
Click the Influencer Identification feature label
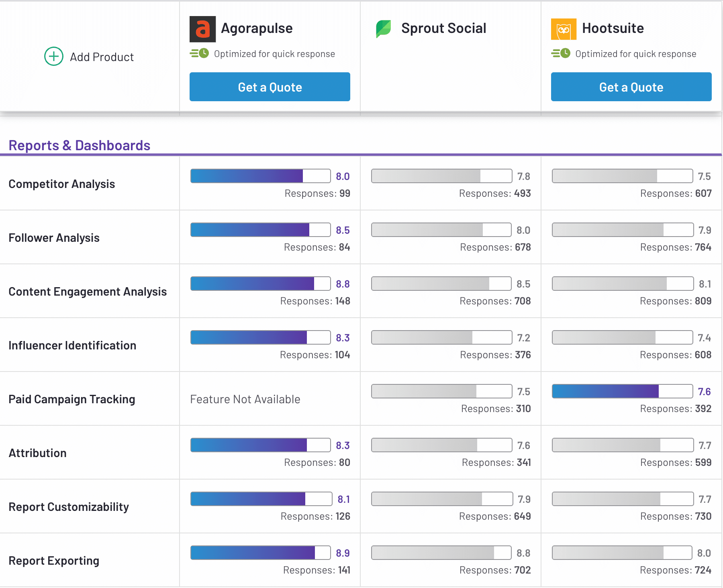click(72, 345)
